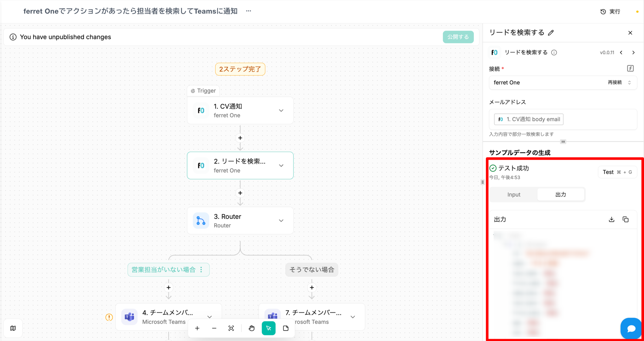Open the minimap icon at bottom left
644x341 pixels.
[x=13, y=328]
